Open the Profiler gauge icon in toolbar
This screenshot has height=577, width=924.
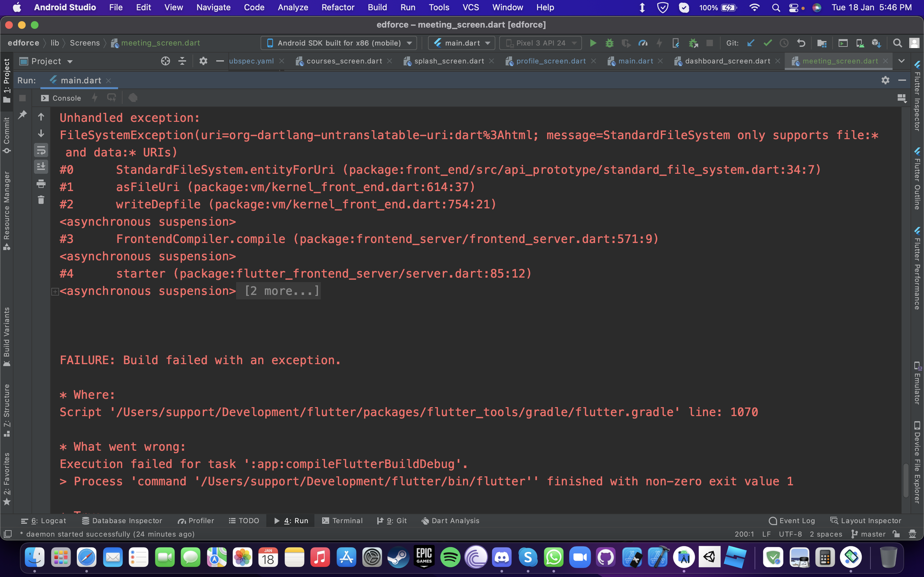[643, 43]
